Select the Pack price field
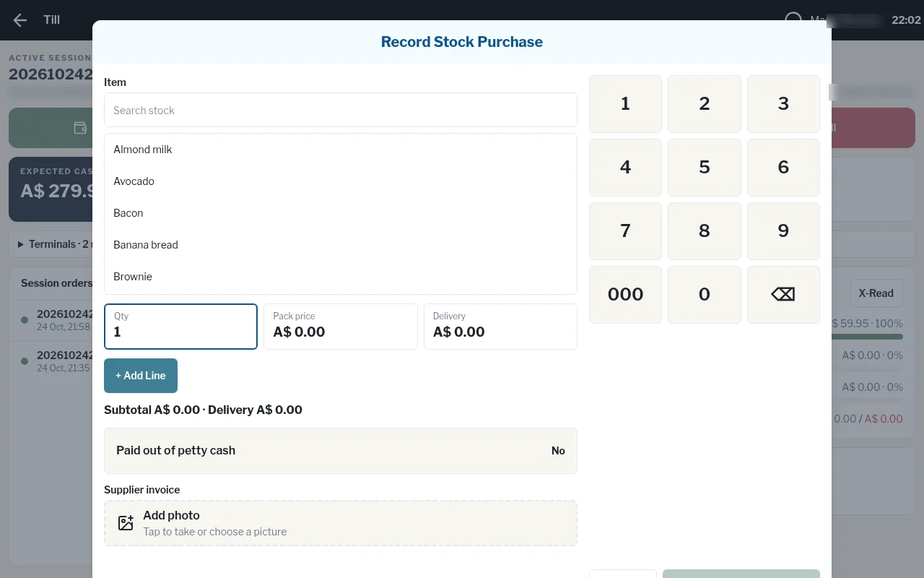Screen dimensions: 924x578 point(341,327)
